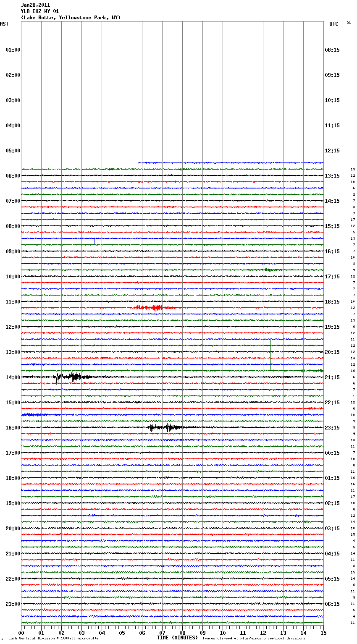This screenshot has height=644, width=357.
Task: Click the vertical division microvolts footnote
Action: (53, 639)
